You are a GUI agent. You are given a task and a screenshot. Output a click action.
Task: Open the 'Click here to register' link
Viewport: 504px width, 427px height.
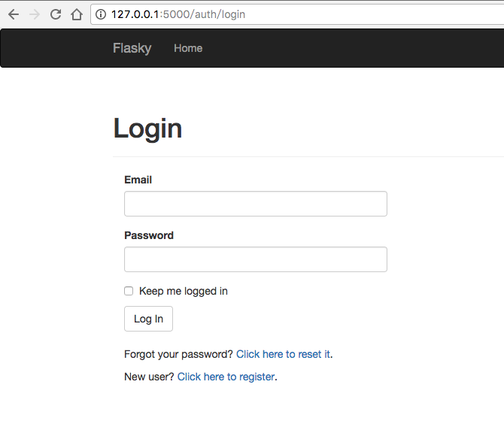coord(226,377)
